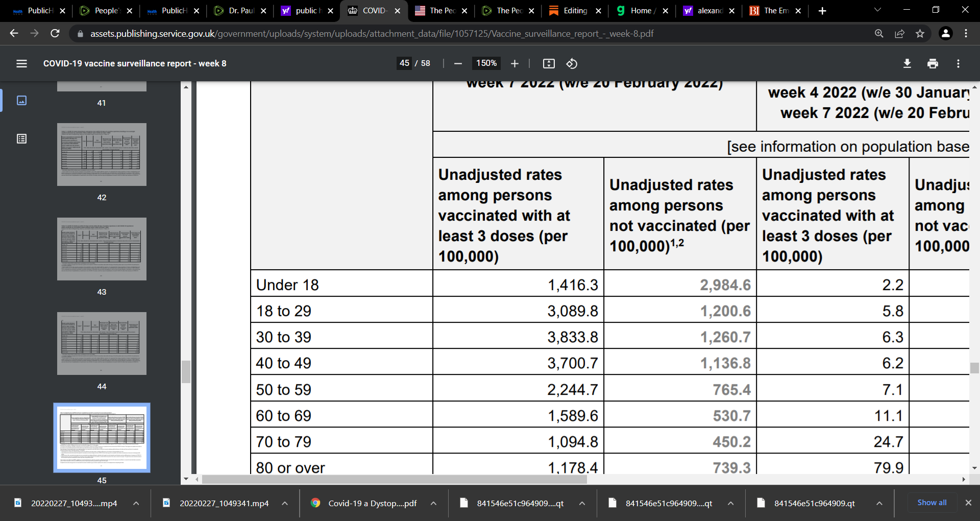The image size is (980, 521).
Task: Click the 'Under 18' row label
Action: pos(287,285)
